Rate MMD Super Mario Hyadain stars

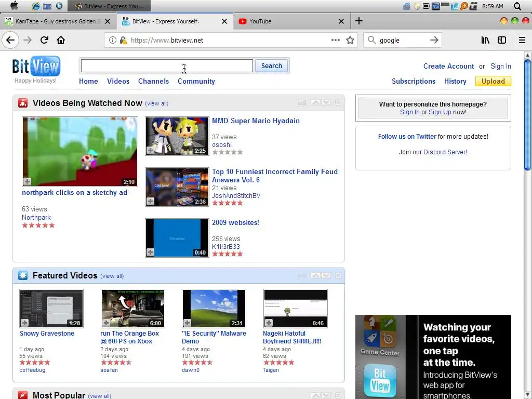point(228,152)
